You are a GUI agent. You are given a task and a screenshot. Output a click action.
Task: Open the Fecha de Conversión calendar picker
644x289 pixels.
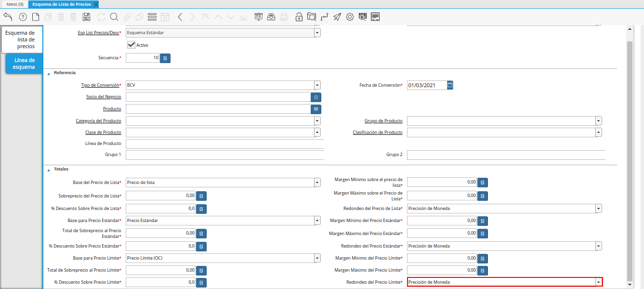[x=450, y=85]
